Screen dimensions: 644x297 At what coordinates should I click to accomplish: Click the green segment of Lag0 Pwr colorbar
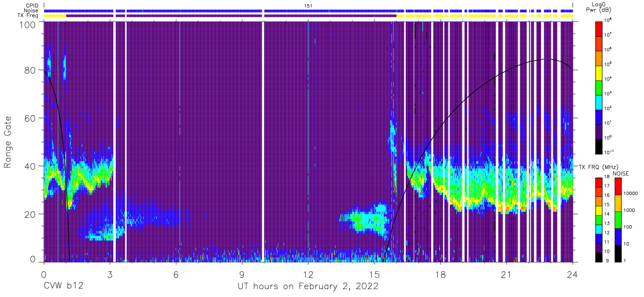[x=600, y=87]
